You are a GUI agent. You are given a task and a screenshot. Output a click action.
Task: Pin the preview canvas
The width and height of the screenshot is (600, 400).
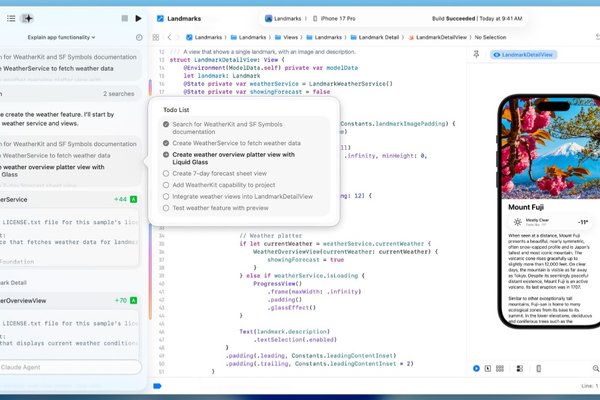[x=476, y=54]
